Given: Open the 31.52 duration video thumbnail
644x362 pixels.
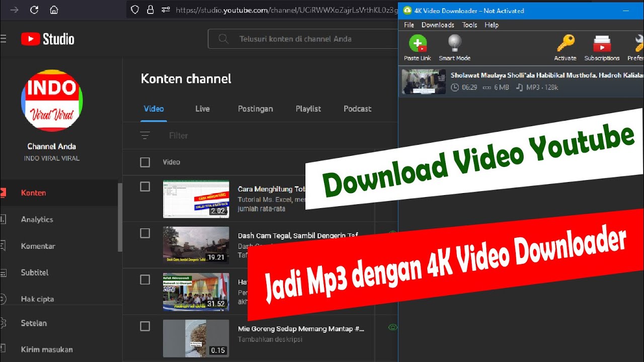Looking at the screenshot, I should point(196,292).
